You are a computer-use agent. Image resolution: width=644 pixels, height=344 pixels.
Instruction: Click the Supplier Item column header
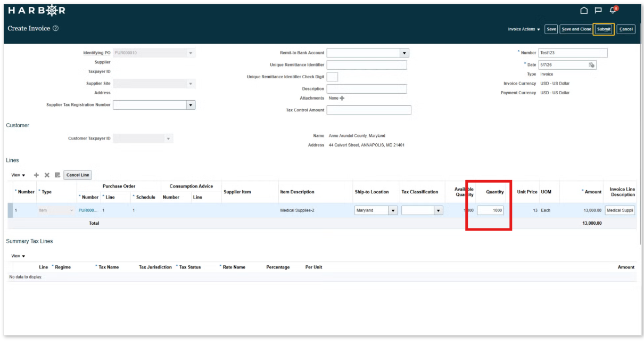pyautogui.click(x=237, y=192)
